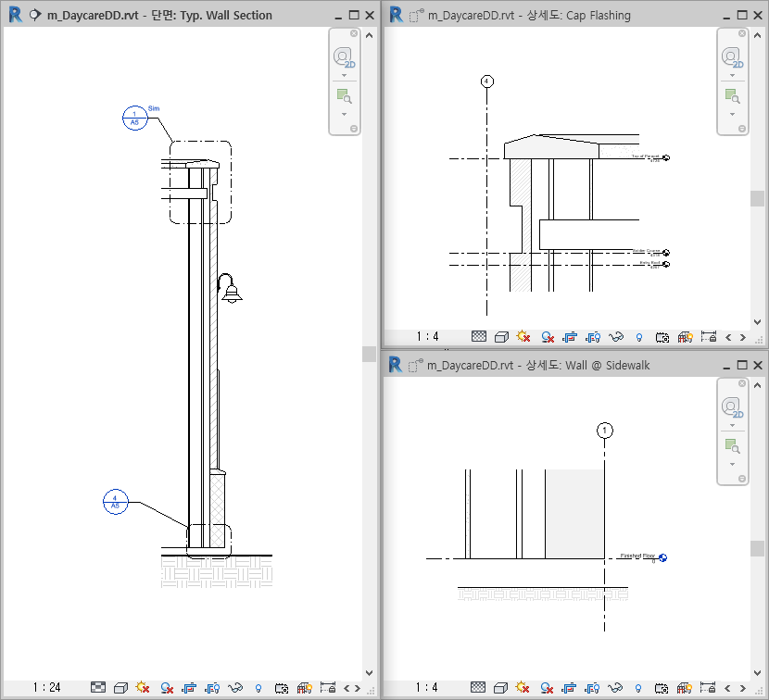This screenshot has height=700, width=769.
Task: Toggle Sun Path in Cap Flashing view
Action: click(x=523, y=336)
